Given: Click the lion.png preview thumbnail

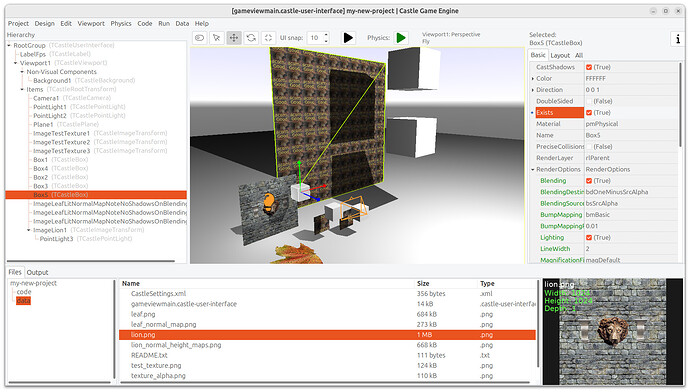Looking at the screenshot, I should tap(613, 331).
